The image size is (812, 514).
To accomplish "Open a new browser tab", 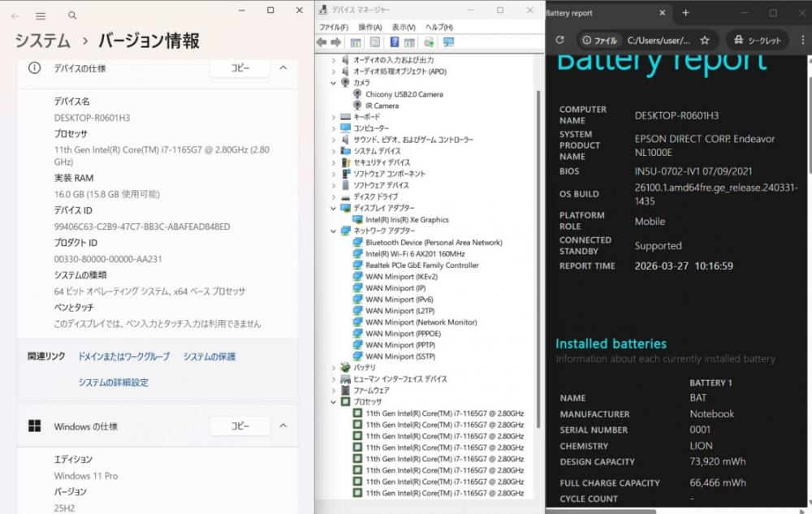I will click(x=685, y=12).
